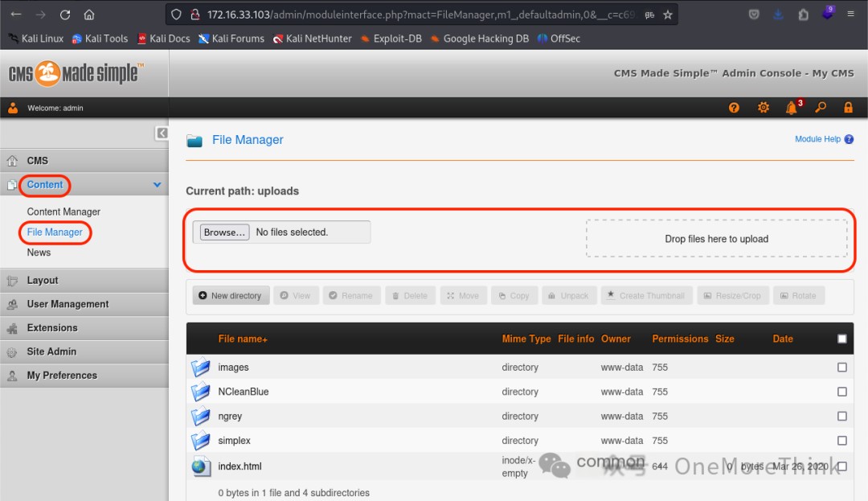Open Content Manager submenu item
Image resolution: width=868 pixels, height=501 pixels.
(63, 211)
